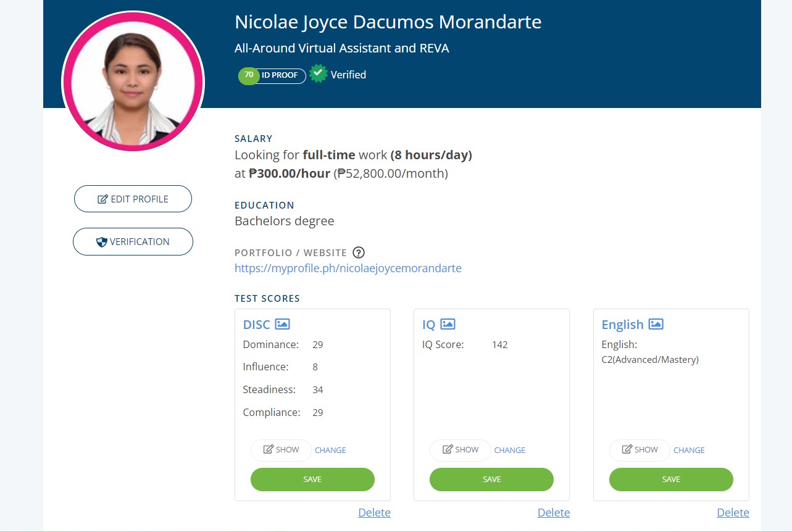
Task: Click the IQ card image icon
Action: click(448, 324)
